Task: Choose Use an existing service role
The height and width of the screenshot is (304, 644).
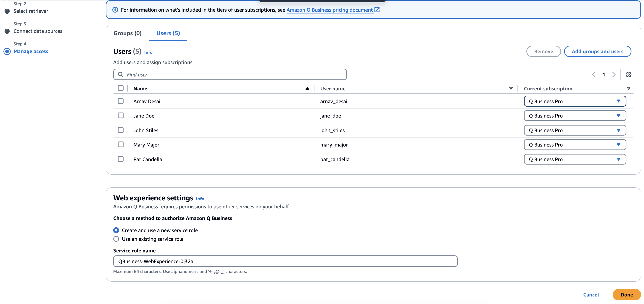Action: (x=116, y=239)
